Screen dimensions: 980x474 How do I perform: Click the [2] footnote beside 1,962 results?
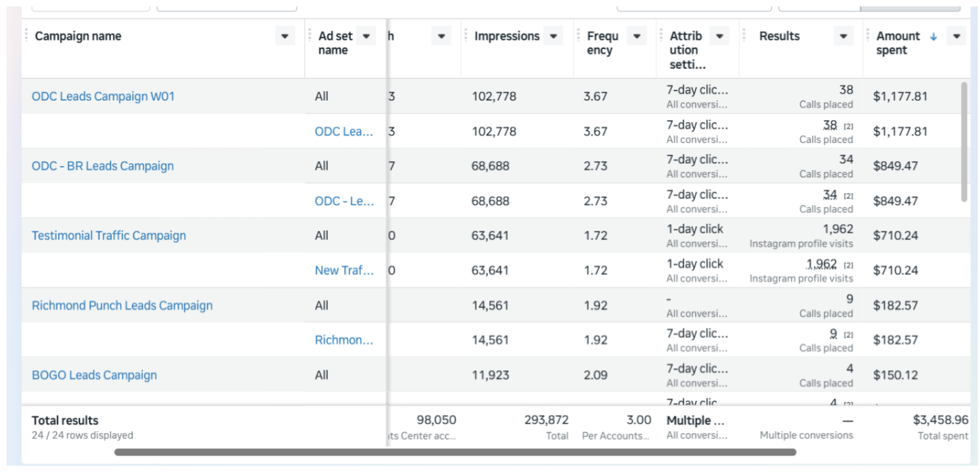[848, 265]
